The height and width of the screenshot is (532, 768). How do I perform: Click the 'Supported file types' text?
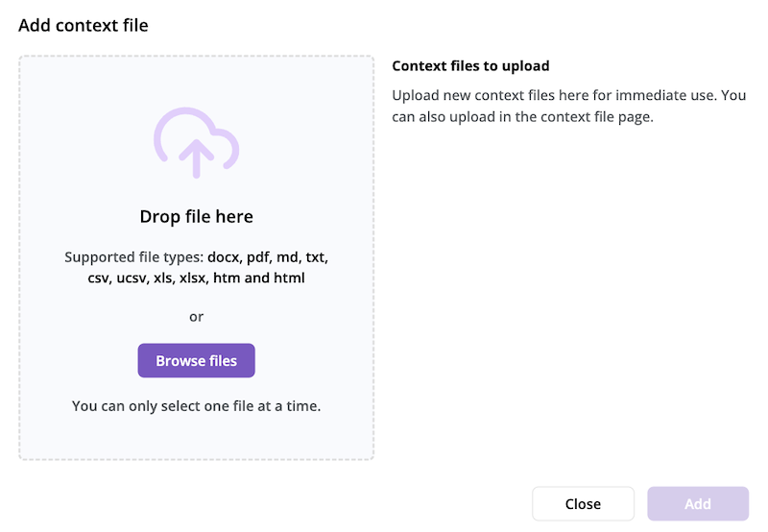coord(197,268)
